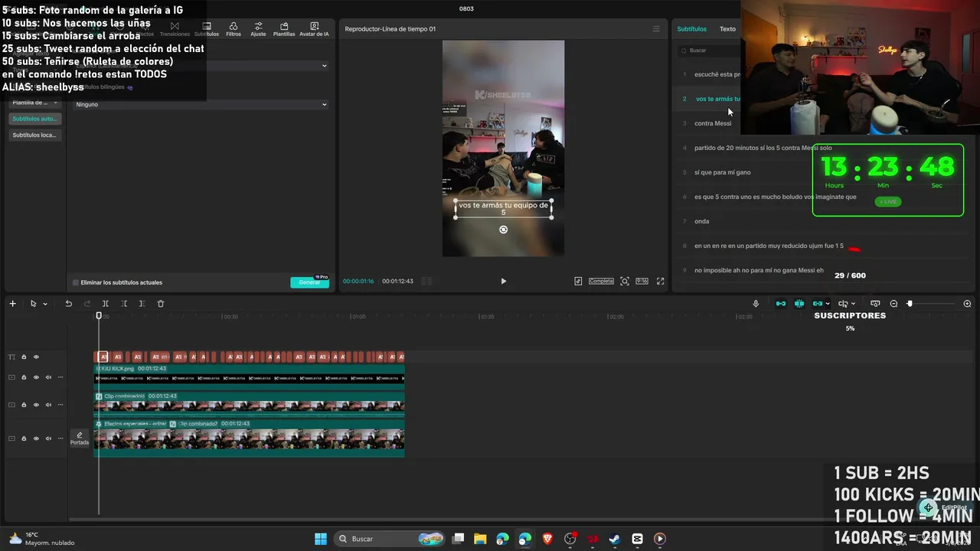Hide the KICK.png track
Screen dimensions: 980x551
tap(36, 377)
